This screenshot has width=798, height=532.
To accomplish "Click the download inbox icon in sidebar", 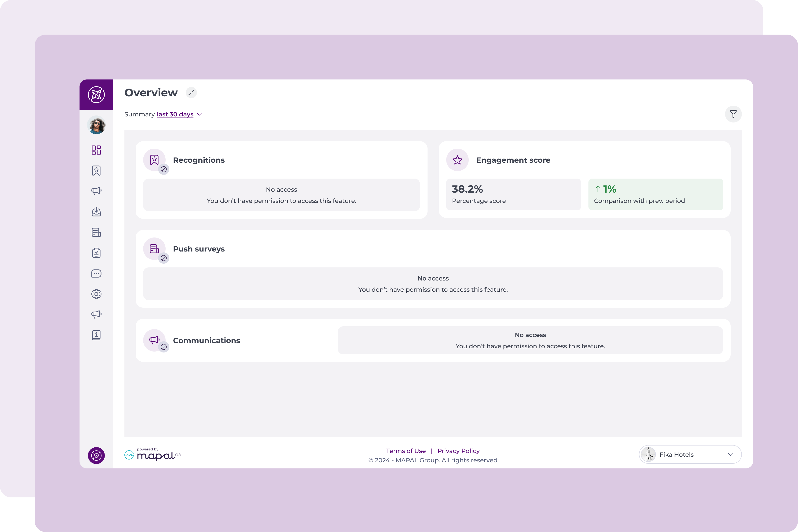I will (96, 212).
